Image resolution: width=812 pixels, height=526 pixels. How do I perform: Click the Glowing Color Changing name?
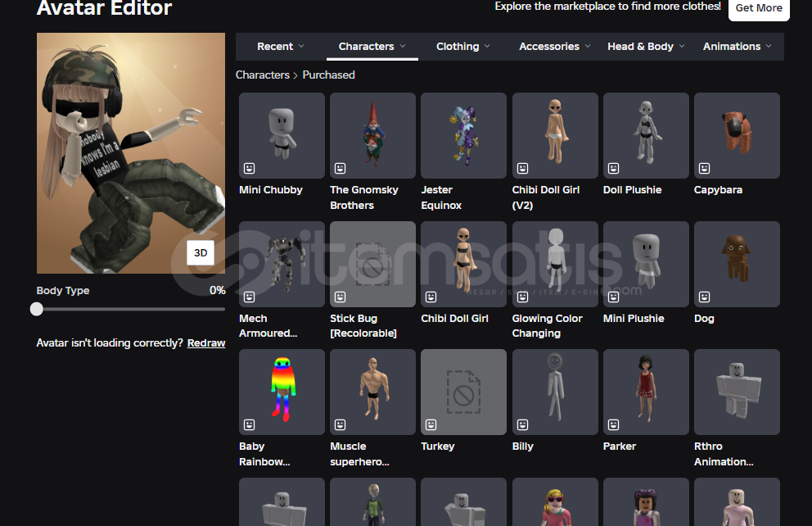tap(548, 326)
